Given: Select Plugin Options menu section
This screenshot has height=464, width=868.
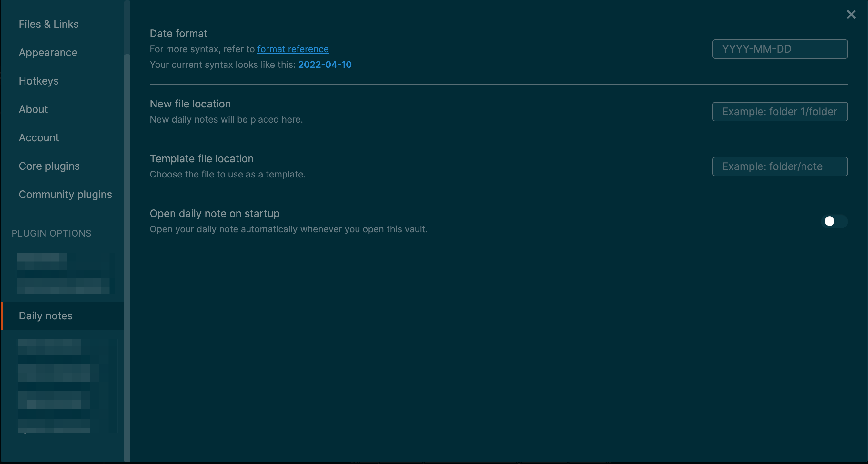Looking at the screenshot, I should [x=52, y=233].
